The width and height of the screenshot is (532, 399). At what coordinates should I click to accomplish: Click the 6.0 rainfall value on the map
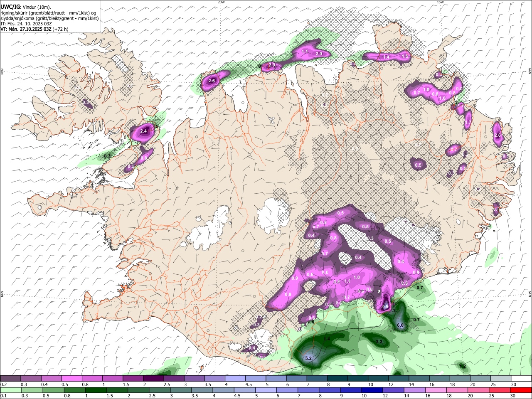click(400, 325)
